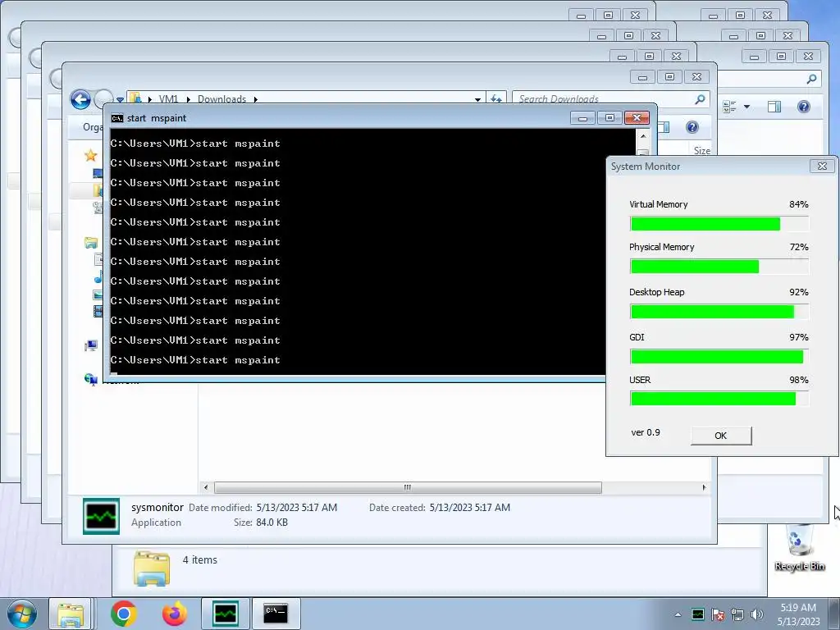Screen dimensions: 840x630
Task: Expand the address bar history dropdown
Action: point(477,99)
